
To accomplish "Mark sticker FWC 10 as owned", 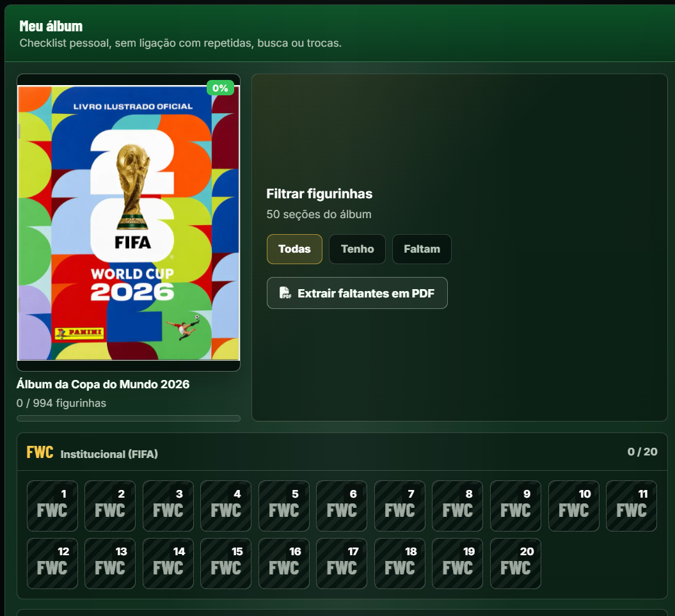I will (574, 506).
